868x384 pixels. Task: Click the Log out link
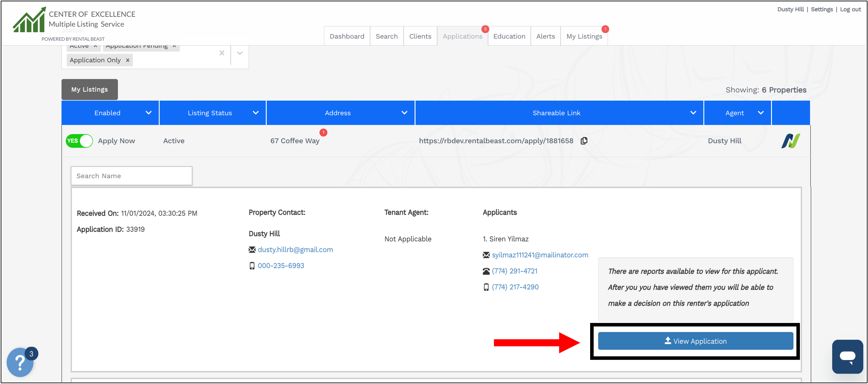click(850, 9)
